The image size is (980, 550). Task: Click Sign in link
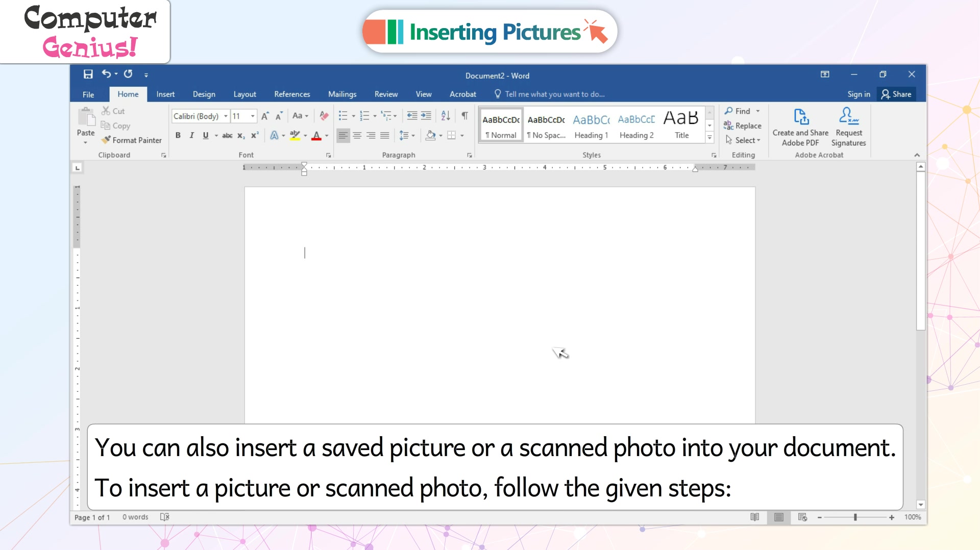(859, 94)
